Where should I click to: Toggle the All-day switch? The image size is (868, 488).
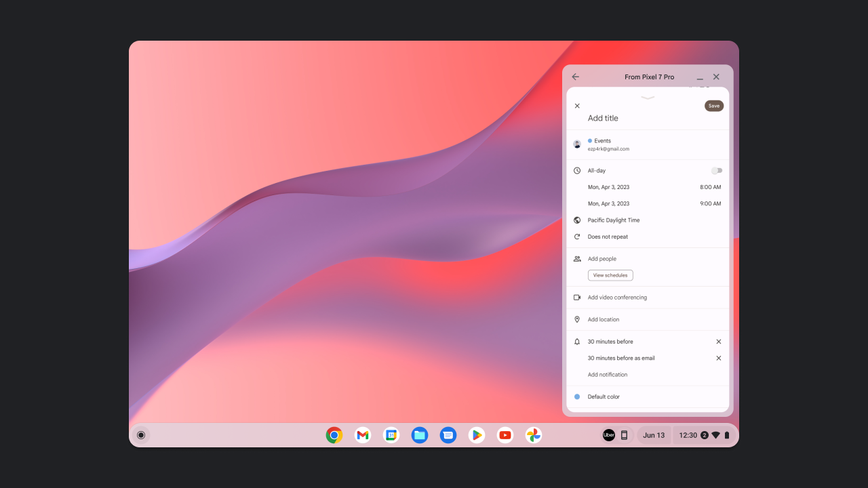[717, 171]
